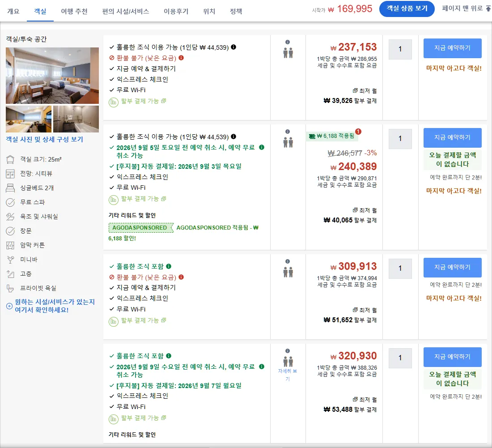Open occupancy info icon in ₩237,153 offer
492x448 pixels.
point(288,42)
